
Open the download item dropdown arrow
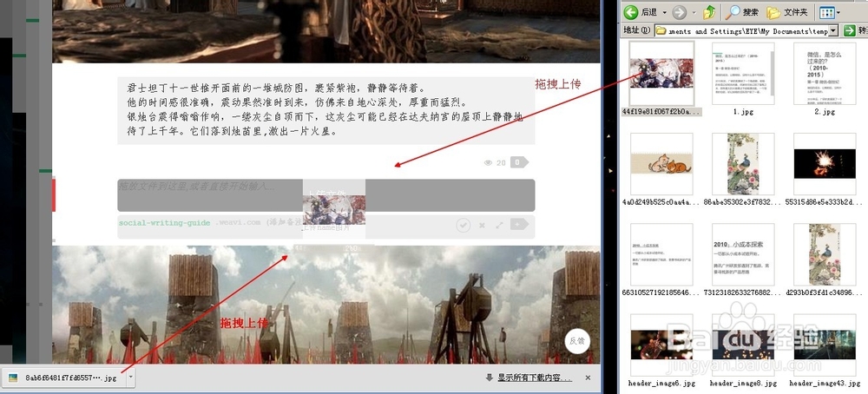130,378
